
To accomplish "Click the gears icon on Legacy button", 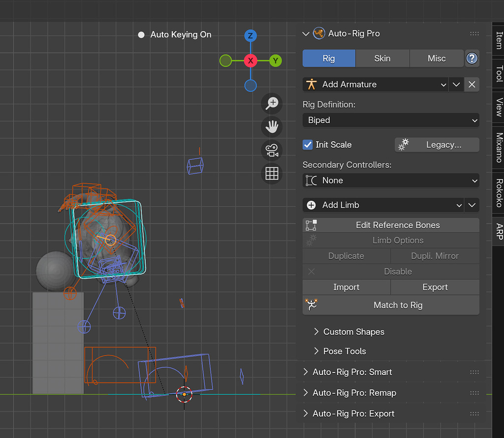I will pyautogui.click(x=404, y=145).
